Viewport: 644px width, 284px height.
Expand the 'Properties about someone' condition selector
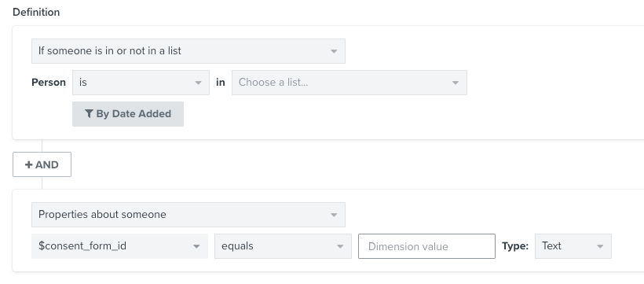point(188,215)
